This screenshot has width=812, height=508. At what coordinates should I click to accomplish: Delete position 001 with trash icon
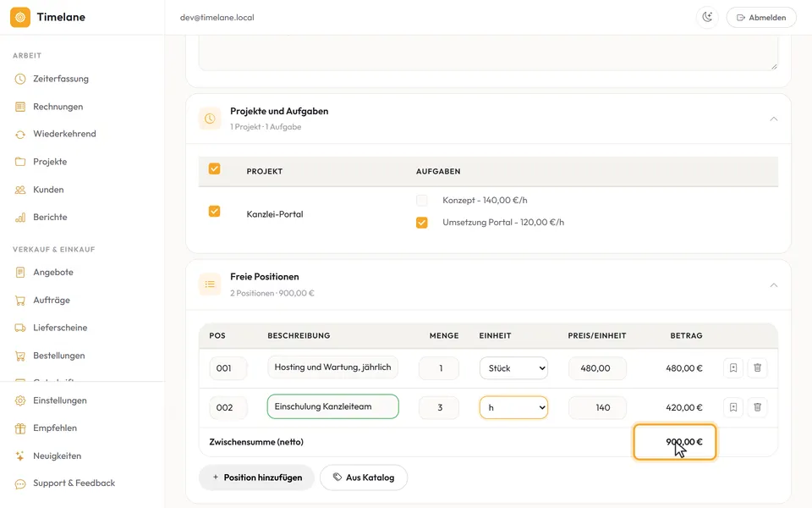757,368
